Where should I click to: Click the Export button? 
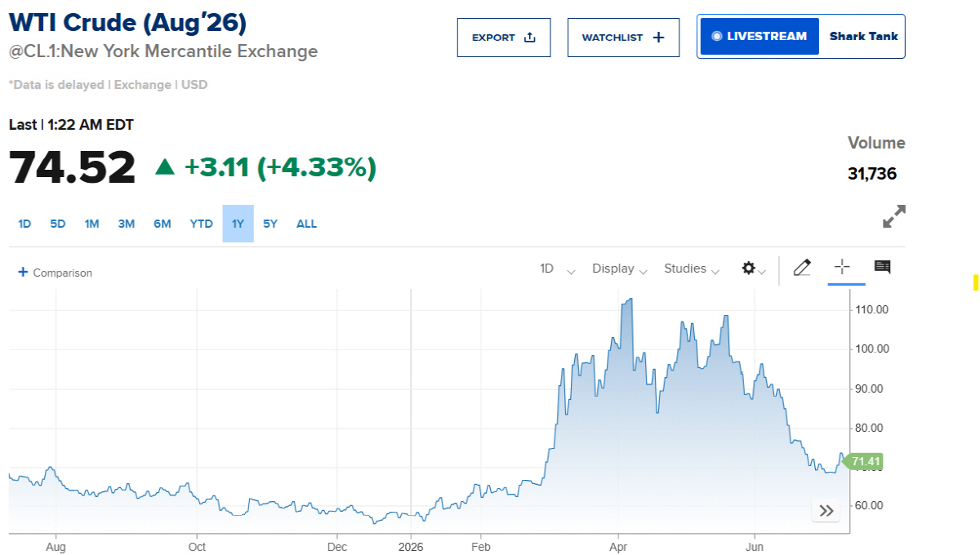pyautogui.click(x=504, y=38)
